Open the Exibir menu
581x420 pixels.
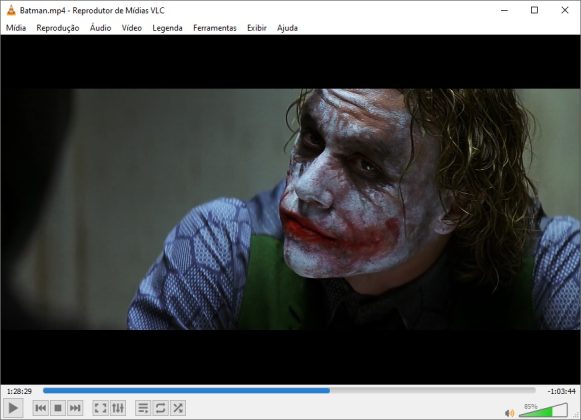[x=257, y=28]
